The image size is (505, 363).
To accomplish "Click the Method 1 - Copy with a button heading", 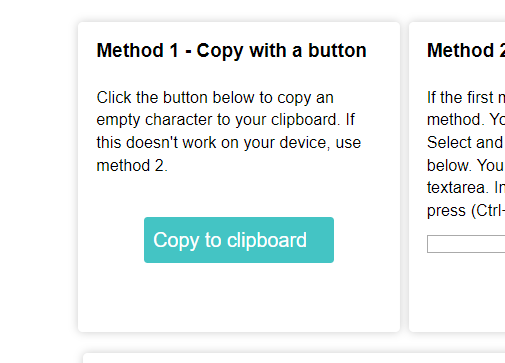I will [x=231, y=51].
